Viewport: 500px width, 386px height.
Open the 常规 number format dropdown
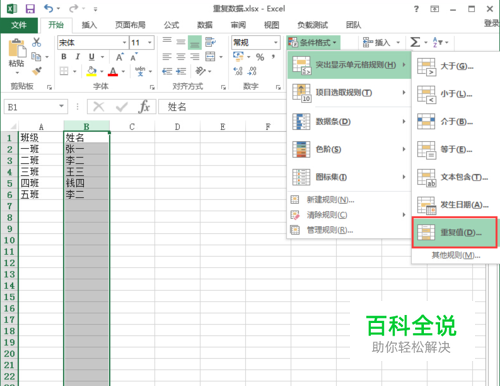click(x=276, y=43)
